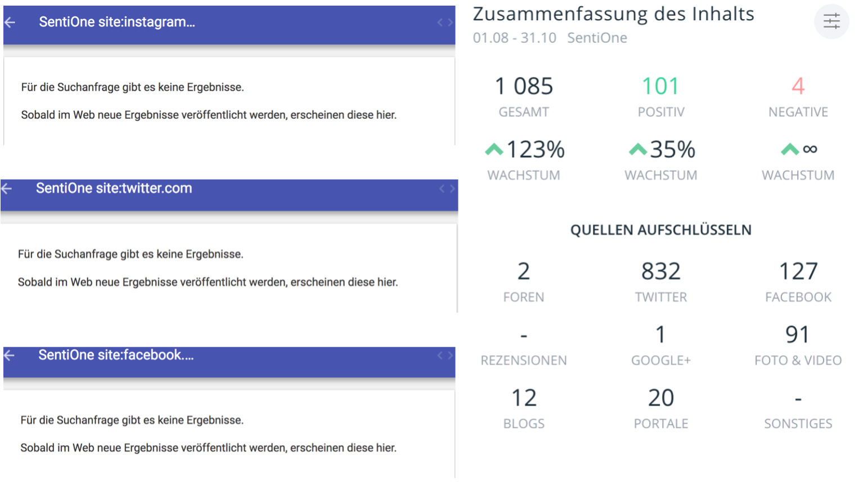Click back arrow in twitter.com search header
Image resolution: width=868 pixels, height=496 pixels.
[x=7, y=189]
